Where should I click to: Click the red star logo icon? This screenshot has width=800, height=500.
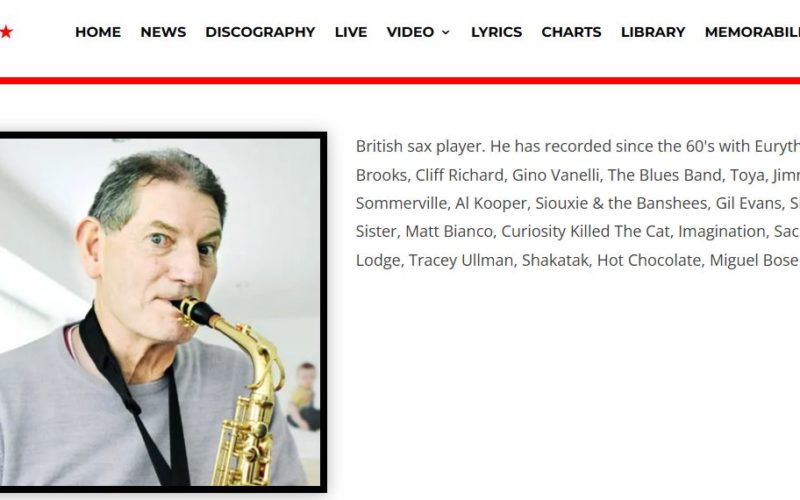pos(6,32)
